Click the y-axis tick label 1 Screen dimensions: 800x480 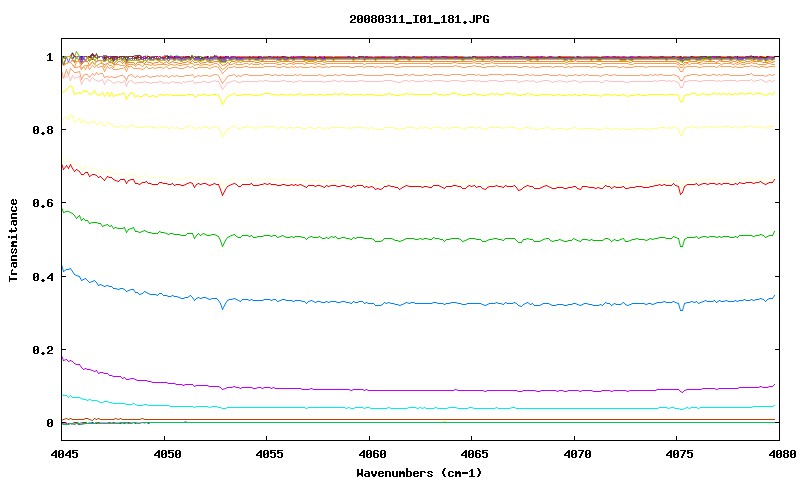[49, 57]
